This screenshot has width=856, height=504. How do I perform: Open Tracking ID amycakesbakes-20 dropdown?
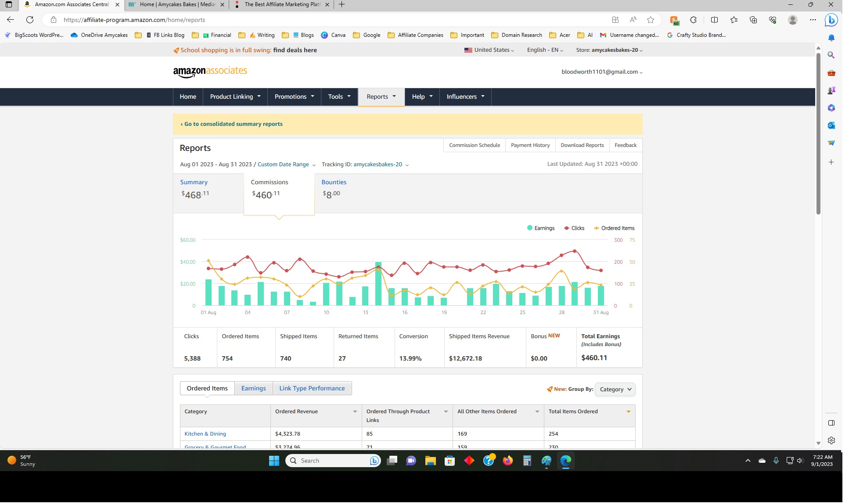point(381,164)
